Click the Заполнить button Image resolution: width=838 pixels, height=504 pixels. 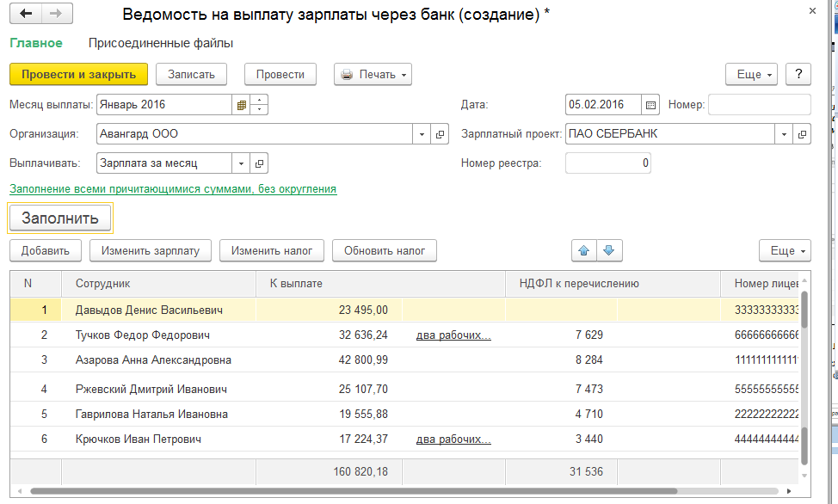click(60, 218)
